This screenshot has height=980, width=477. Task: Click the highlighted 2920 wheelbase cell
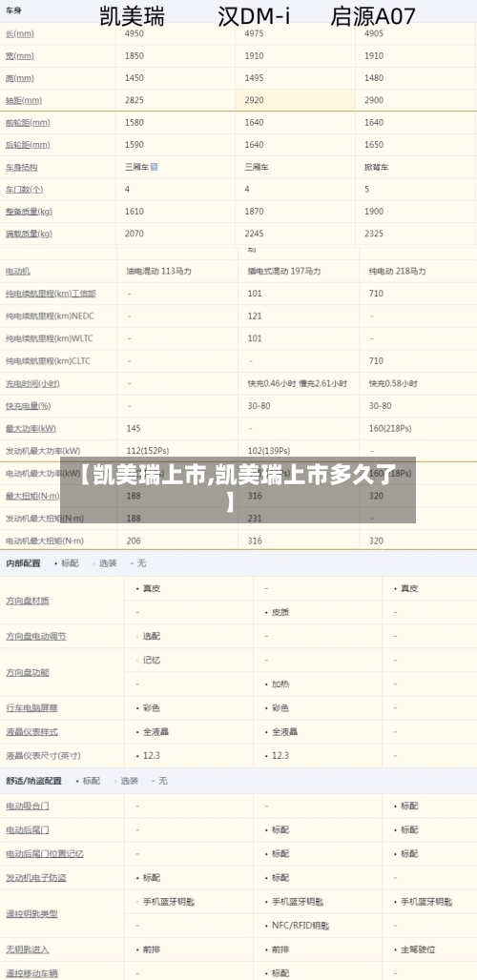295,100
